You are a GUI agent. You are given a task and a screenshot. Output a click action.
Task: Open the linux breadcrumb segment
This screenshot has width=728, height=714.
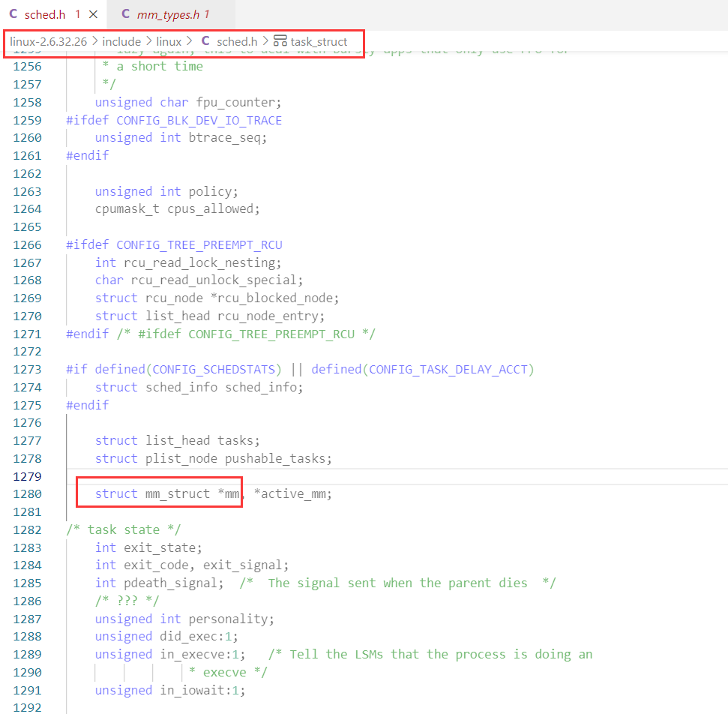pos(169,42)
